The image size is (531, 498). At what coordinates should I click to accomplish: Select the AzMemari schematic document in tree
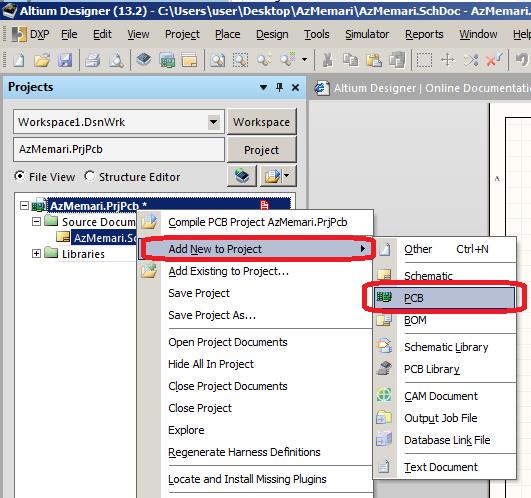pyautogui.click(x=105, y=238)
